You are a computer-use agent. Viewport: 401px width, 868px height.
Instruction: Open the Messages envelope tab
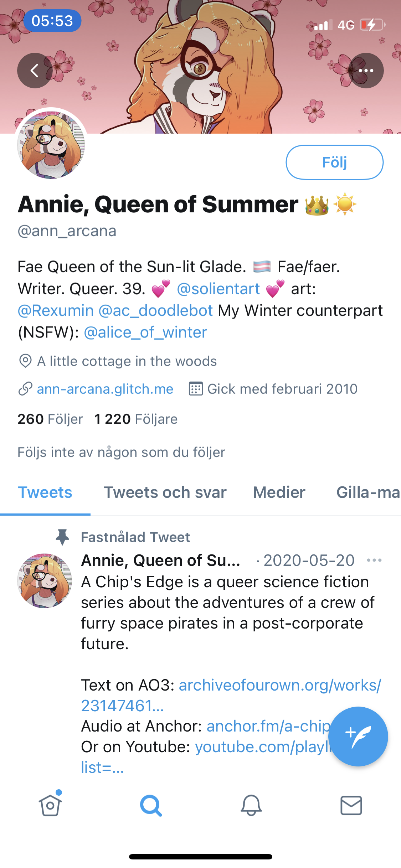point(351,805)
